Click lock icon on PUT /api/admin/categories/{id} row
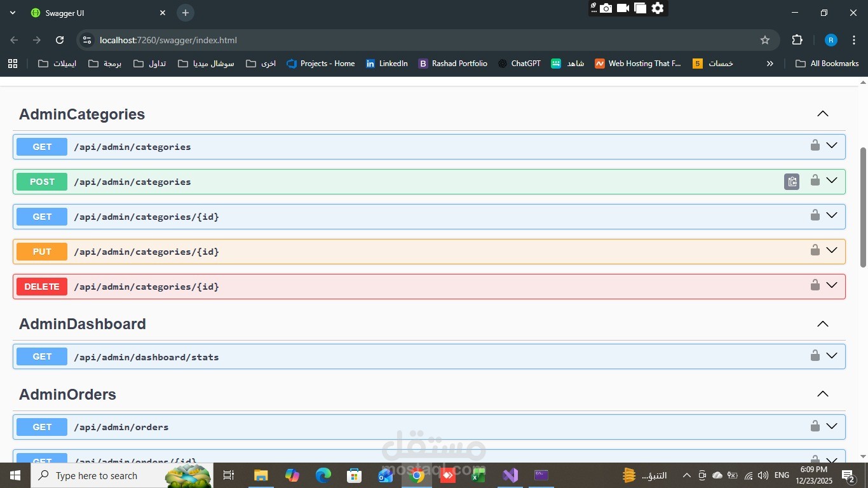 click(x=815, y=250)
